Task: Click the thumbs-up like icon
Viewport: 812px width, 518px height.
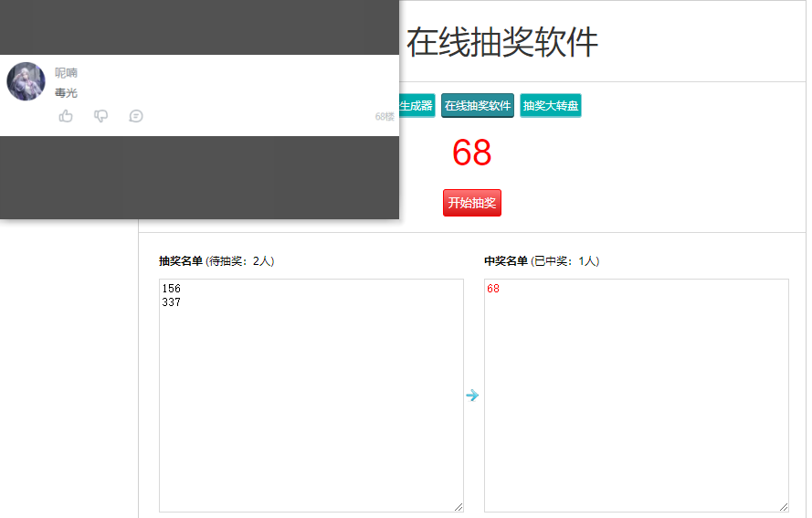Action: [x=66, y=116]
